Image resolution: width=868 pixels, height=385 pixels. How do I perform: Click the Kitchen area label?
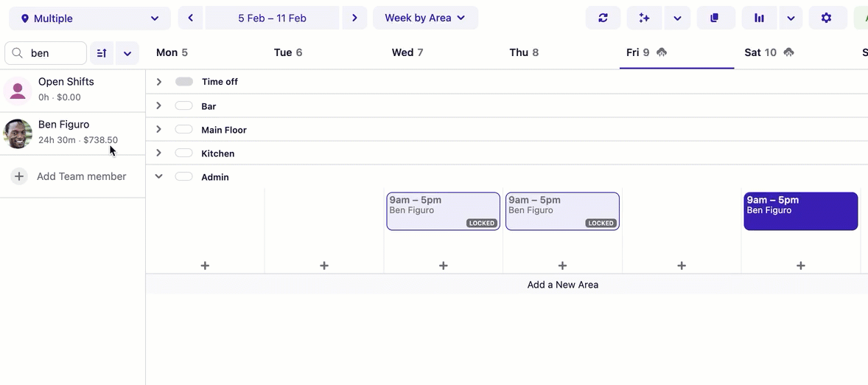click(218, 153)
